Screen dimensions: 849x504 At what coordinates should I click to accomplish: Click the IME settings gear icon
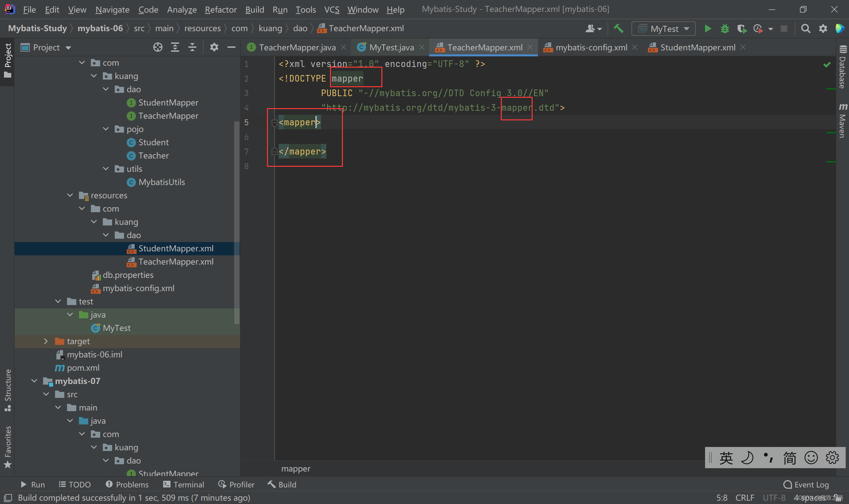coord(832,458)
